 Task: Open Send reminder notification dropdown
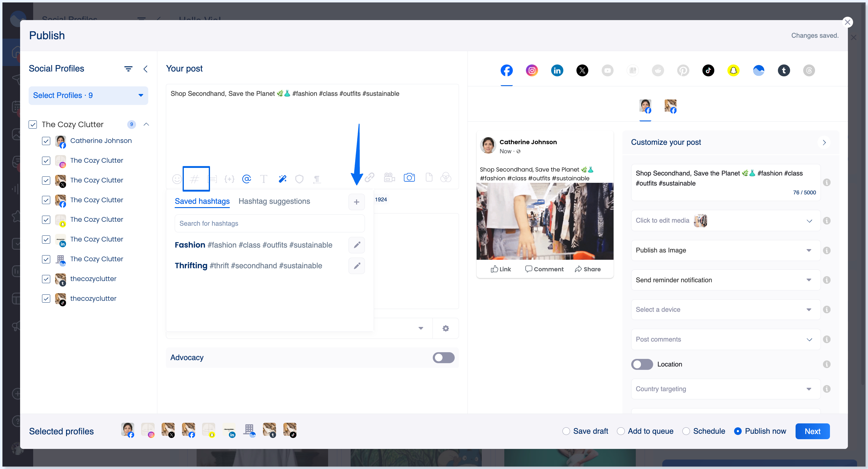(726, 280)
